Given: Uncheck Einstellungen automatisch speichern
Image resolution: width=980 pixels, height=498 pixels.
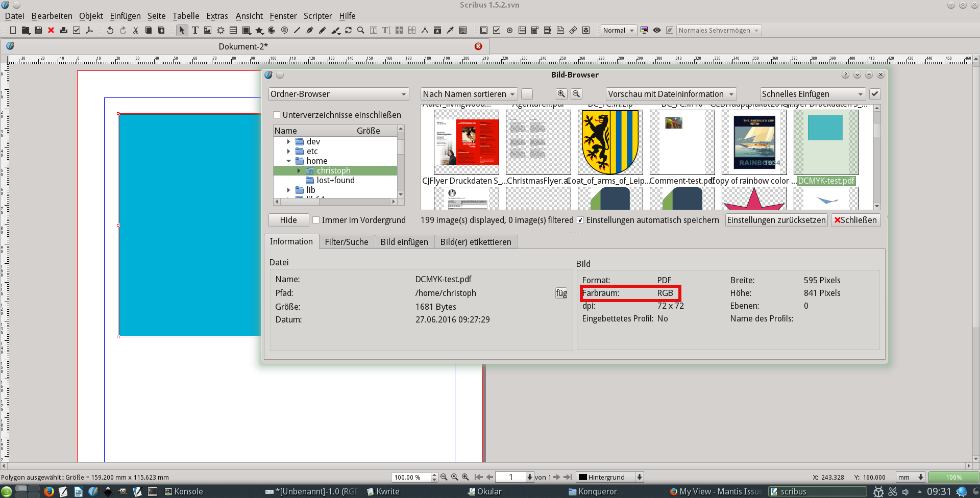Looking at the screenshot, I should [x=580, y=220].
